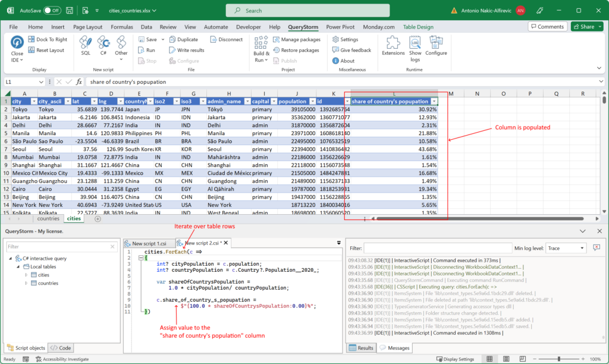Open Show logs in Runtime group
This screenshot has width=609, height=364.
pos(415,46)
